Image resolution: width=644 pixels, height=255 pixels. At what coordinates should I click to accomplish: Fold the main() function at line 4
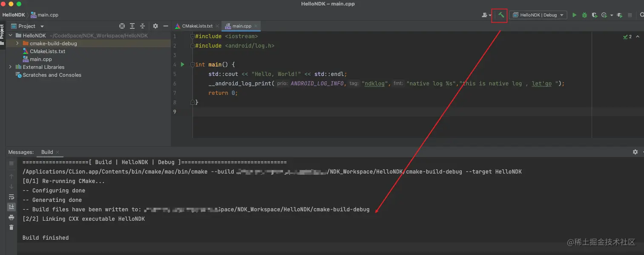click(x=193, y=65)
